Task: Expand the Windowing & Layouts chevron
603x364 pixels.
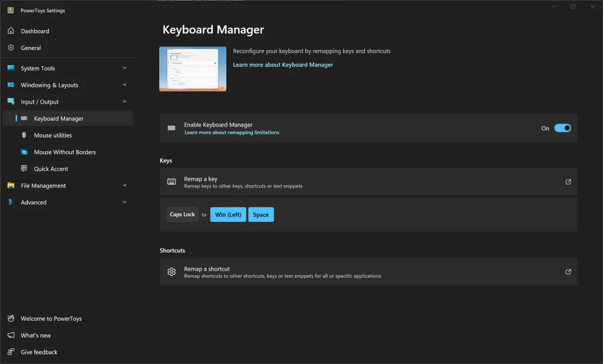Action: point(125,84)
